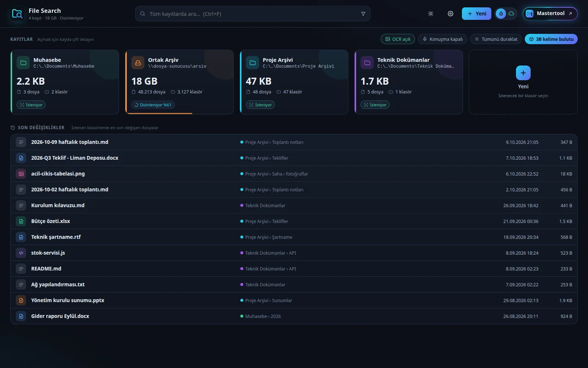
Task: Open settings via the gear icon
Action: coord(451,14)
